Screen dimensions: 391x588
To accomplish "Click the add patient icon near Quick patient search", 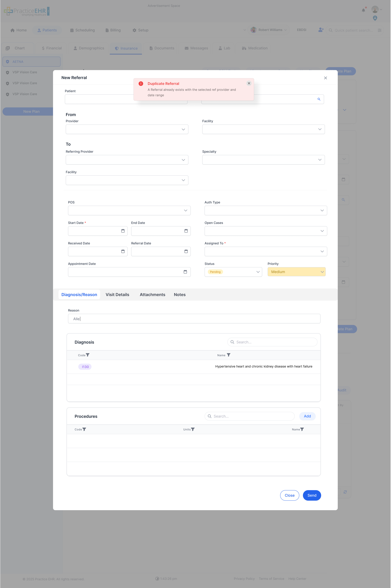I will 321,30.
